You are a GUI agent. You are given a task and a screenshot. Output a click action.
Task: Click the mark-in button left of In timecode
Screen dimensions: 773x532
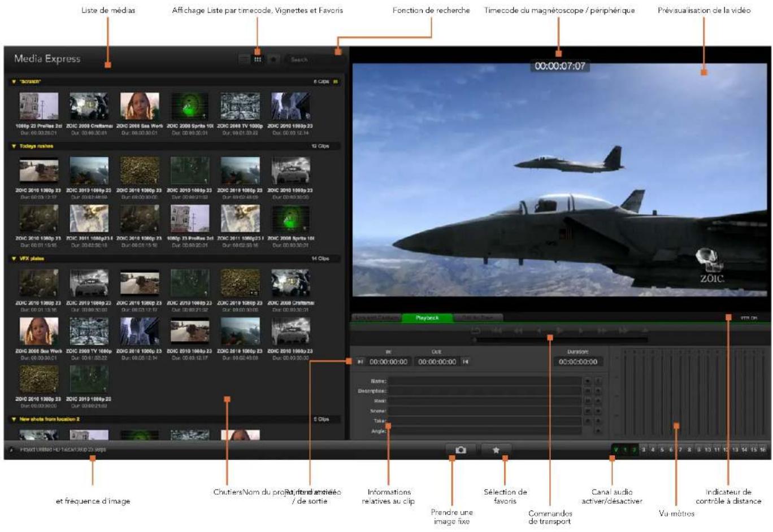coord(360,362)
